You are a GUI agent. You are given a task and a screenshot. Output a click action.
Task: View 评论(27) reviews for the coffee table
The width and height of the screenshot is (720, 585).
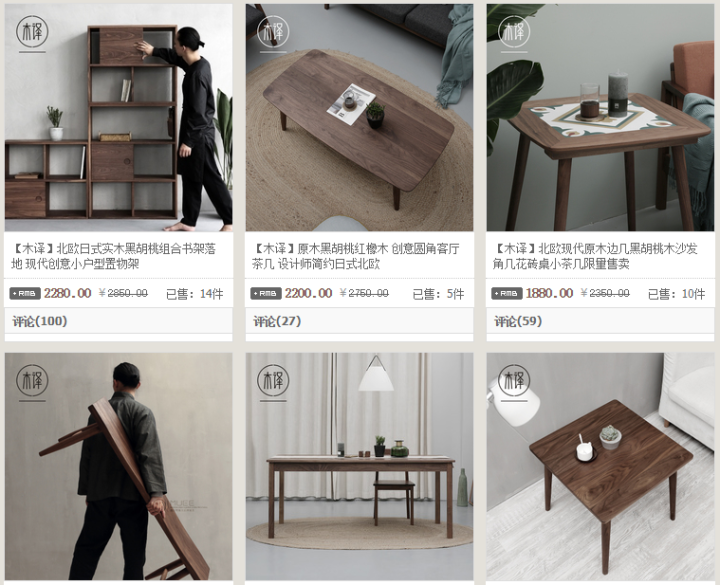277,321
